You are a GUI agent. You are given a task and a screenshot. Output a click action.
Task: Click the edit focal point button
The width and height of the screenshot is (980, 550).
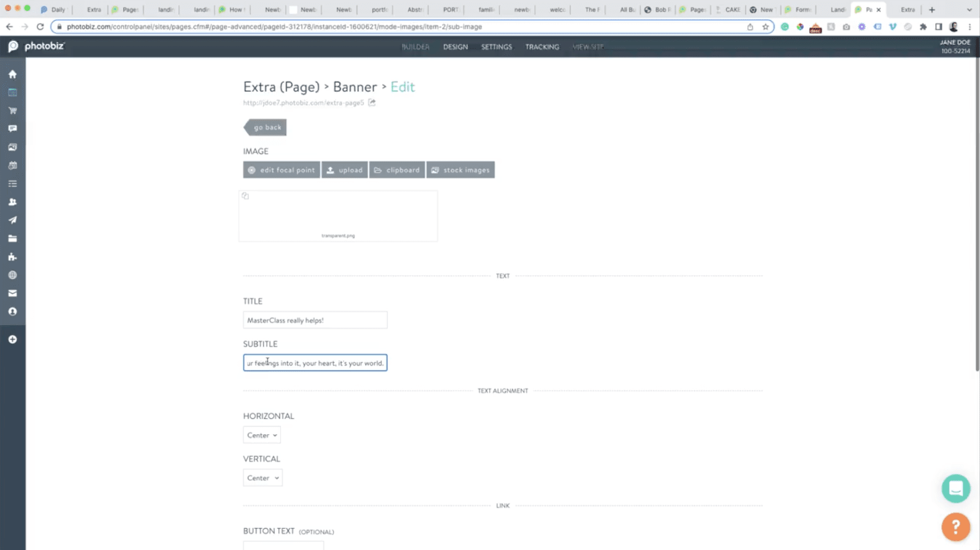(282, 170)
